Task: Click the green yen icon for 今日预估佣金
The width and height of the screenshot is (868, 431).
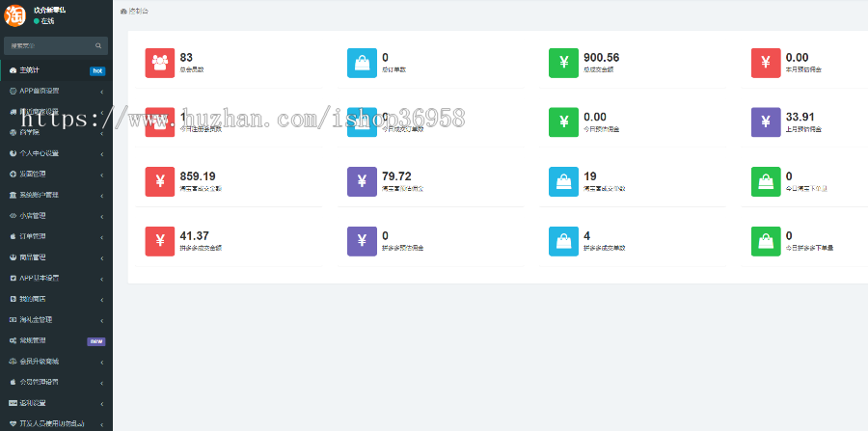Action: coord(563,121)
